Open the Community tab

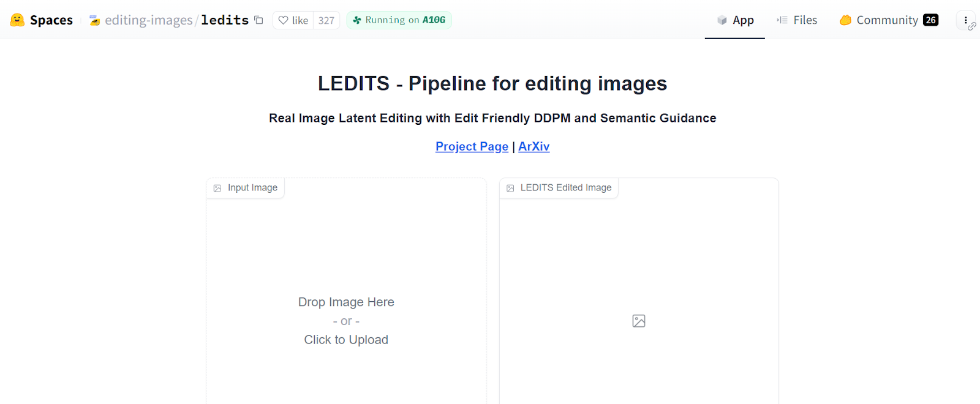tap(879, 20)
